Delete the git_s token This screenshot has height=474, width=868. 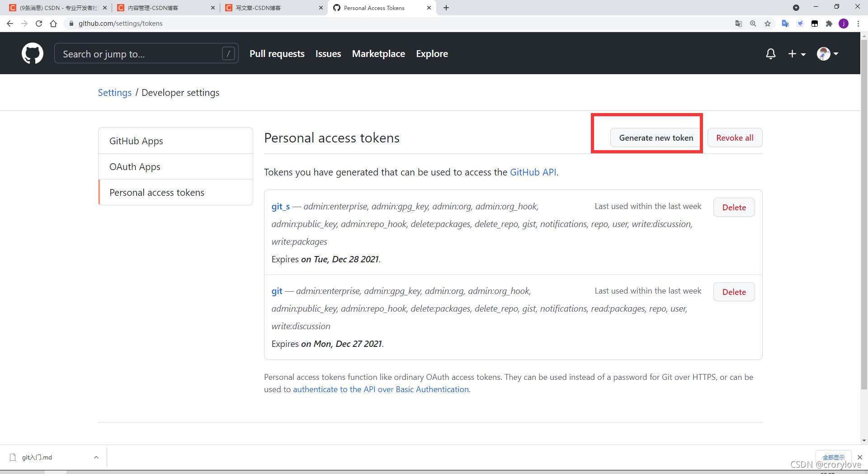[734, 208]
